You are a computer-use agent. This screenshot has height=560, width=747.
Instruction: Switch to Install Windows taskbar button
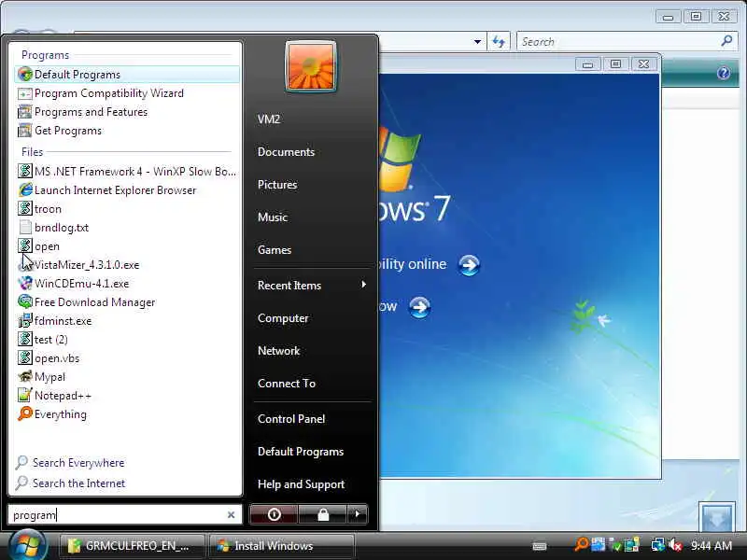[282, 546]
